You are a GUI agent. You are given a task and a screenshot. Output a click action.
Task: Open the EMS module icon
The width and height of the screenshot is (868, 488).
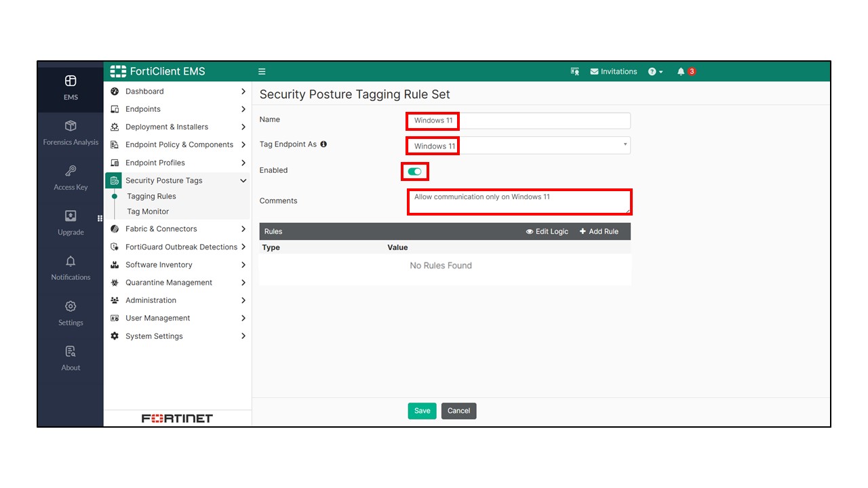click(71, 81)
